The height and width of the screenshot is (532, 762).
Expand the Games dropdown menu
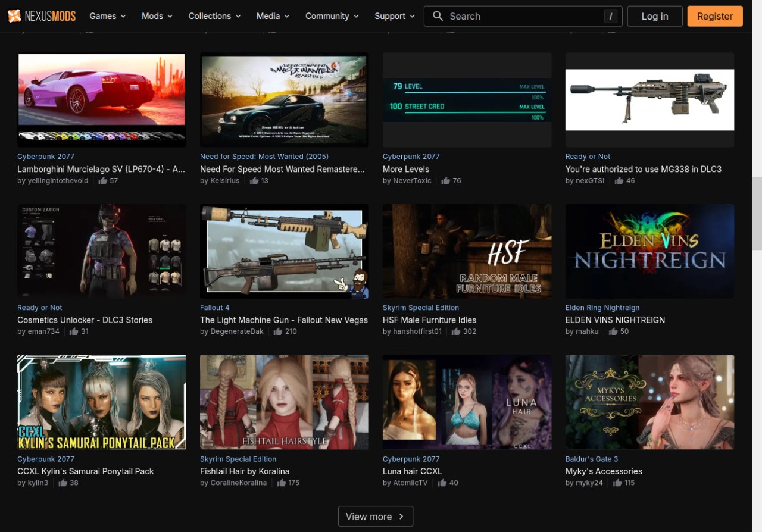pyautogui.click(x=108, y=16)
